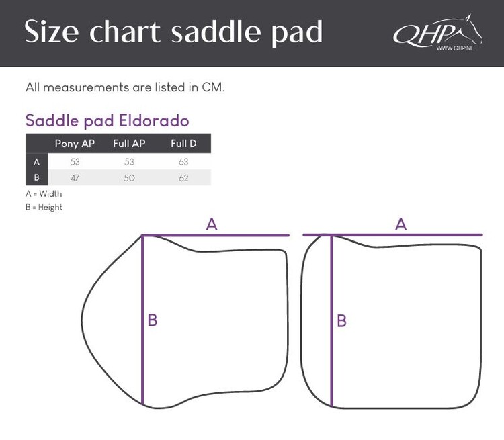Click the A label above left pad diagram

pos(212,224)
